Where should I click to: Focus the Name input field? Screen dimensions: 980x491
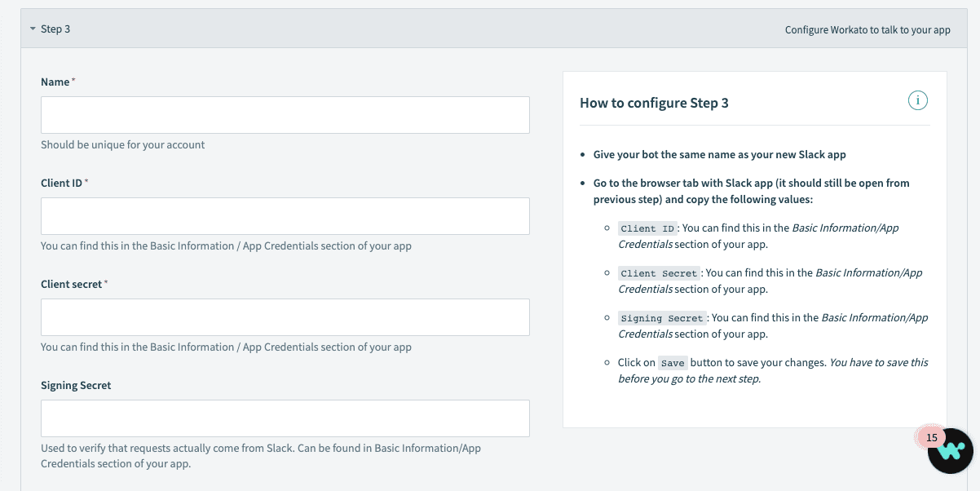pos(285,115)
